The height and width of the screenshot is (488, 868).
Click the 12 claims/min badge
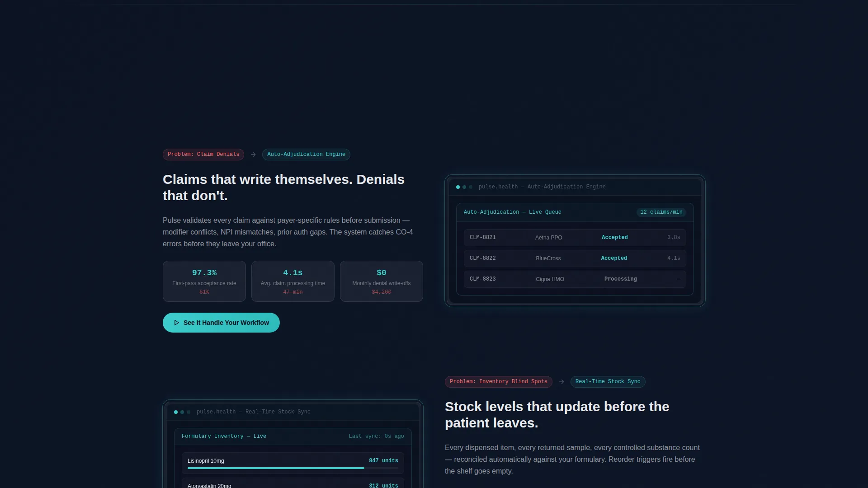coord(661,212)
